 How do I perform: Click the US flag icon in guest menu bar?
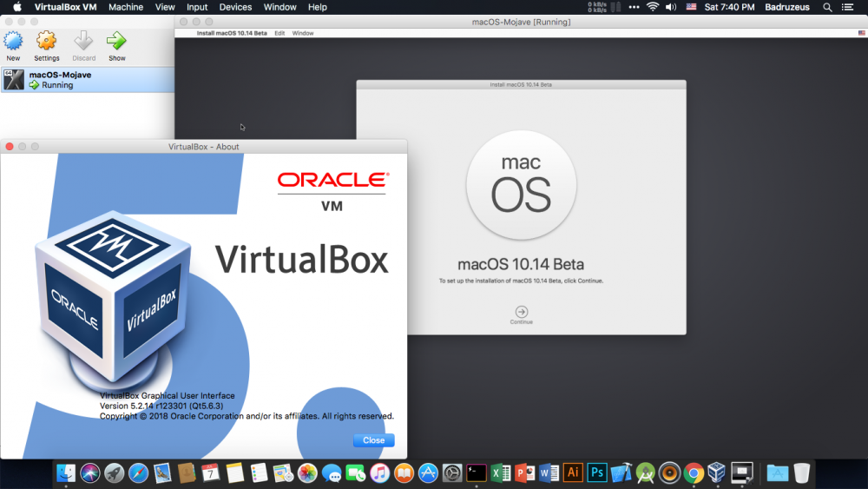tap(862, 33)
